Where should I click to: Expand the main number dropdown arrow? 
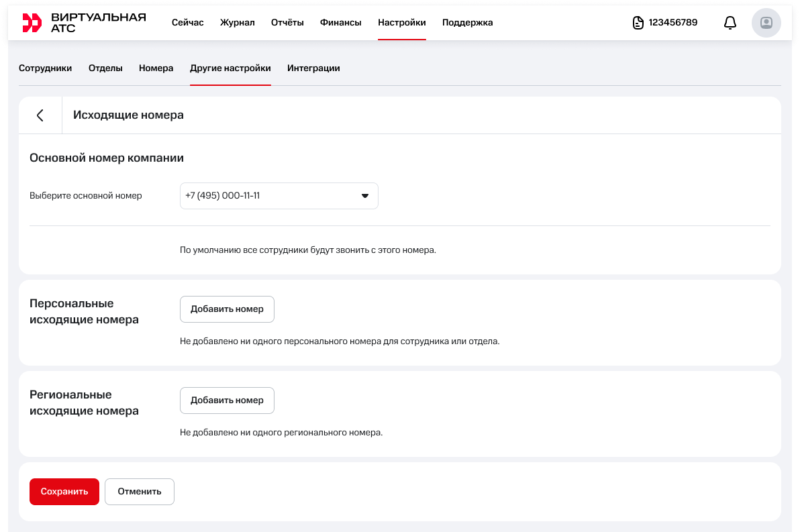coord(365,196)
